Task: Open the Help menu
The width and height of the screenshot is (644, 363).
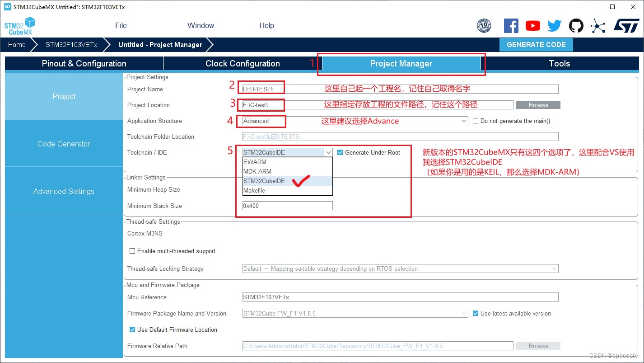Action: click(x=267, y=25)
